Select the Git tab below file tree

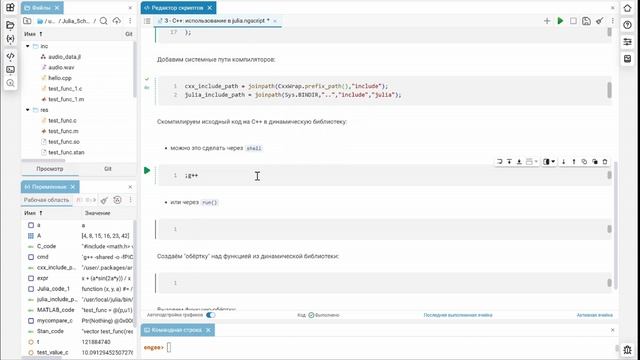click(108, 169)
